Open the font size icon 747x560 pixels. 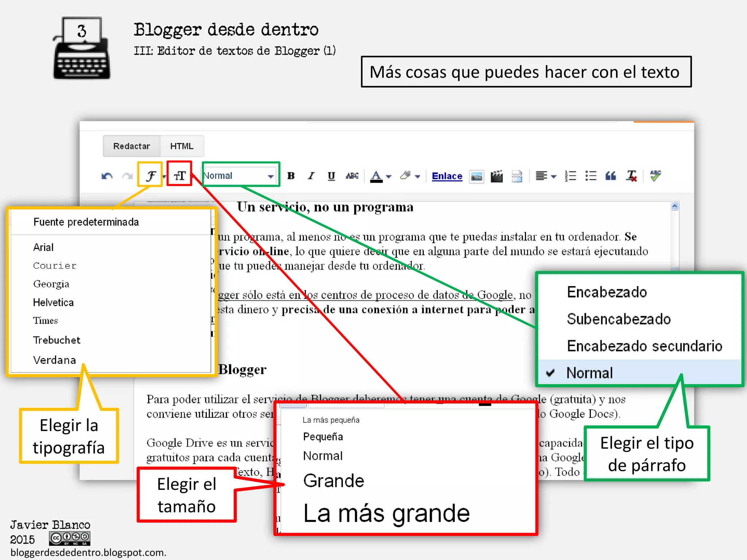pyautogui.click(x=179, y=176)
